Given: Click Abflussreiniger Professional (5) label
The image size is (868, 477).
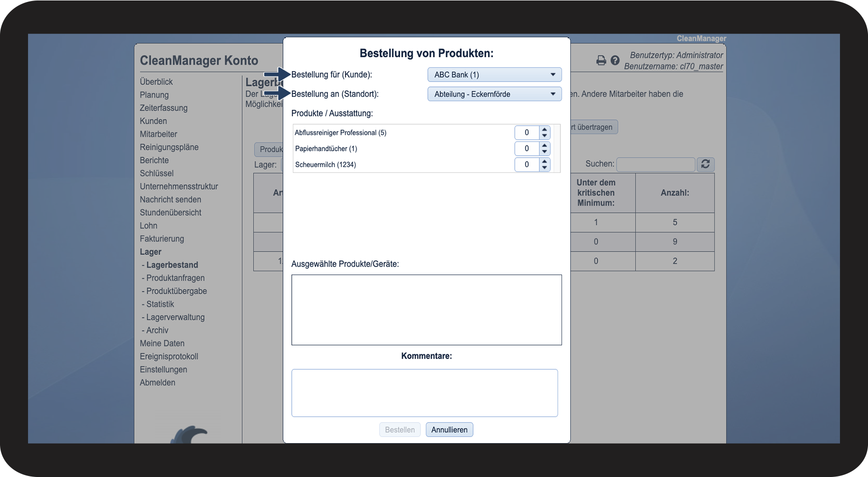Looking at the screenshot, I should click(340, 133).
